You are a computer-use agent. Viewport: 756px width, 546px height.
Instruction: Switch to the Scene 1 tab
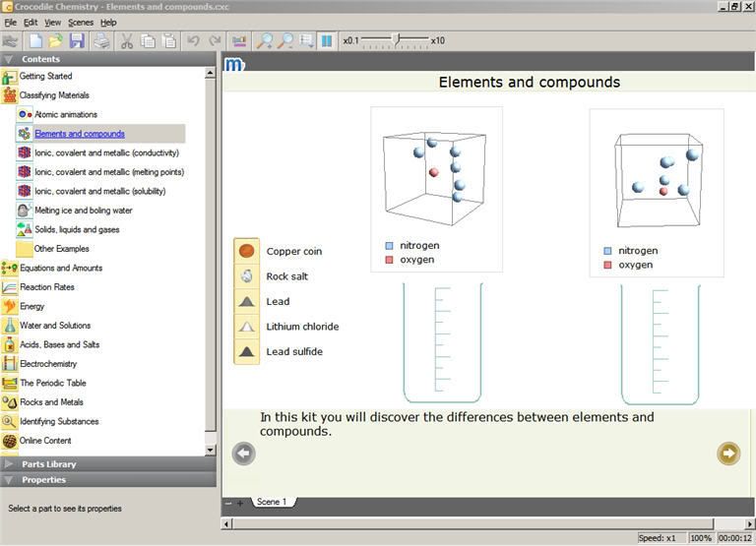(x=272, y=502)
